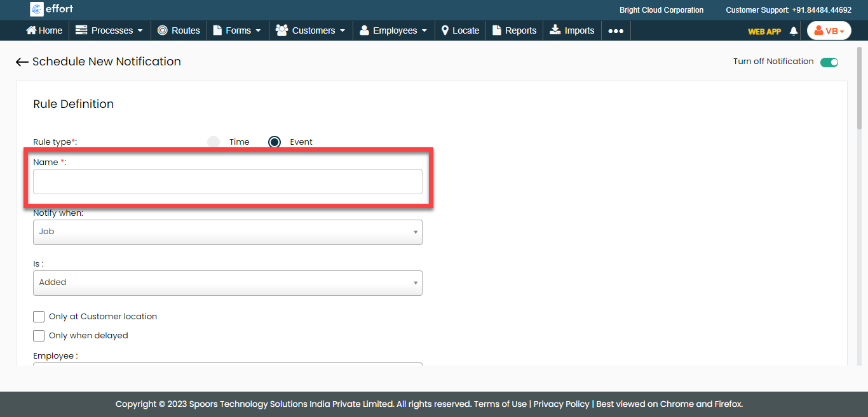Select the Time rule type radio
The width and height of the screenshot is (868, 417).
214,142
